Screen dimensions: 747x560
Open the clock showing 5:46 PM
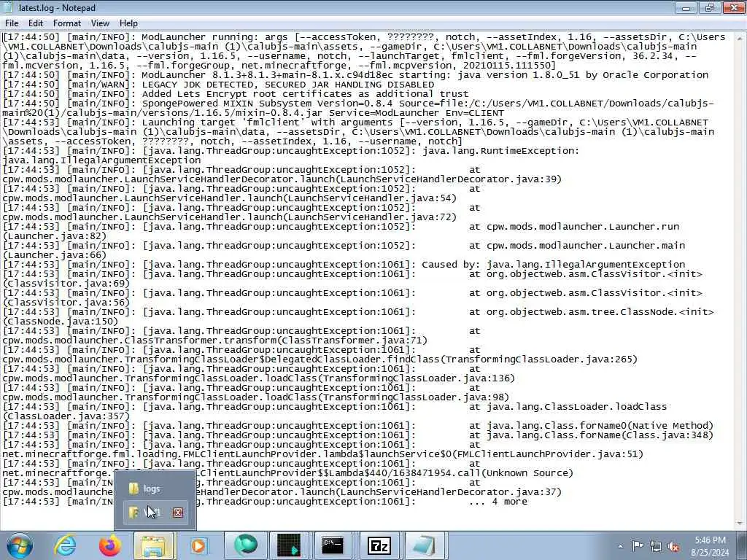coord(711,545)
